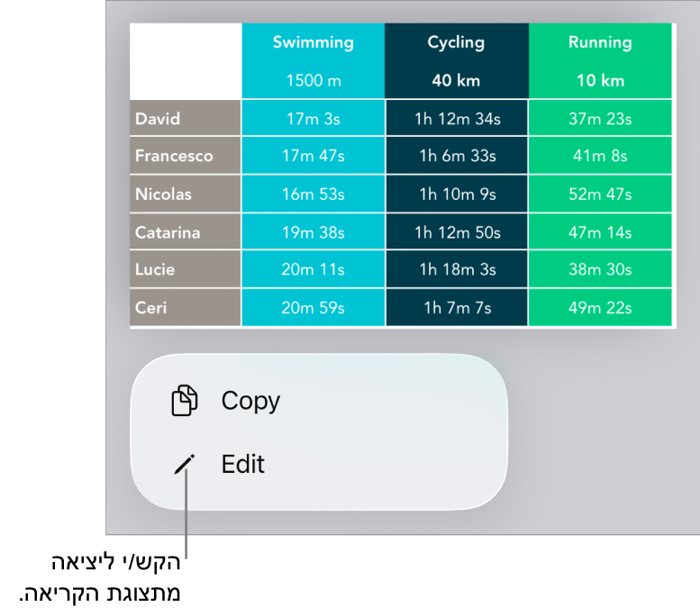Click the Ceri row header

point(185,307)
